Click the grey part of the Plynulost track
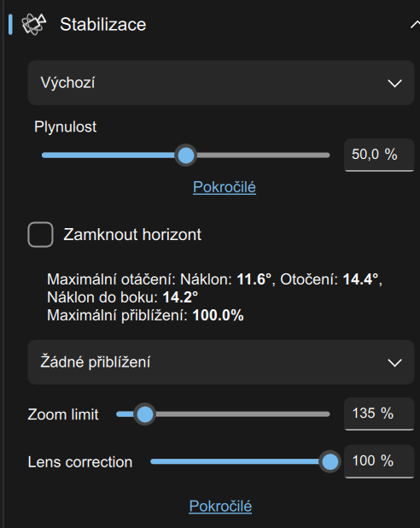The width and height of the screenshot is (420, 528). click(x=263, y=155)
